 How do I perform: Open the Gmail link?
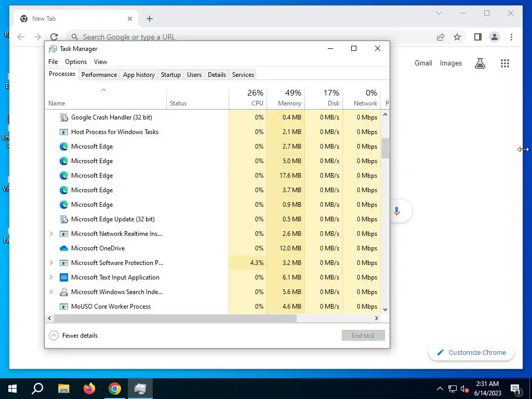point(423,63)
